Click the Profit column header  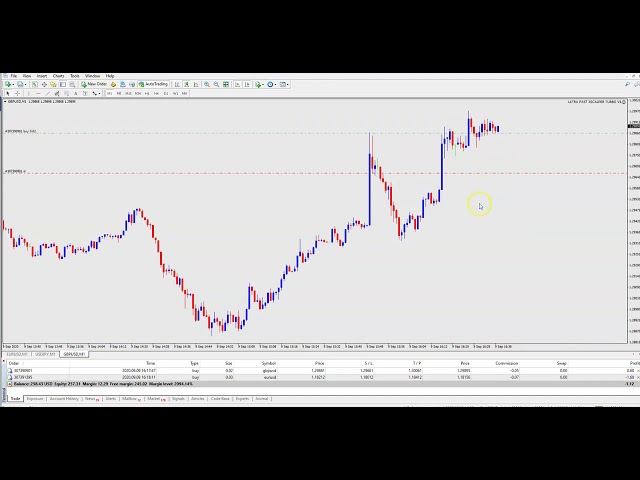pyautogui.click(x=630, y=363)
